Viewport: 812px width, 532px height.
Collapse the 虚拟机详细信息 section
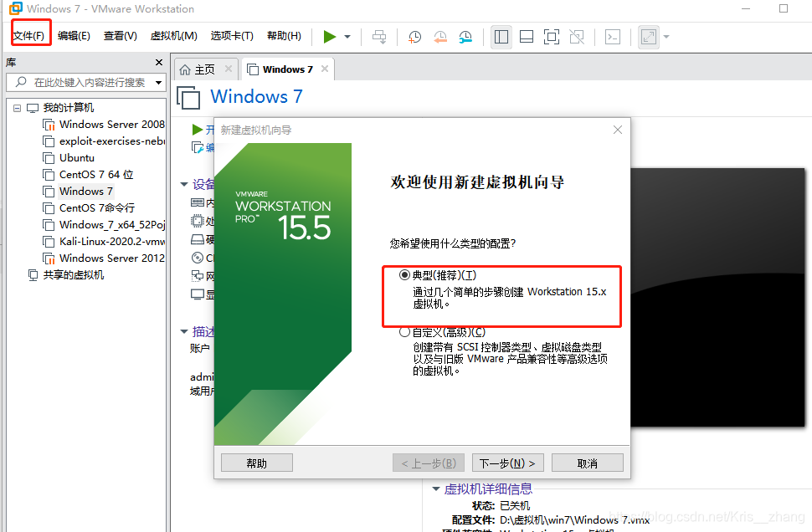(436, 489)
